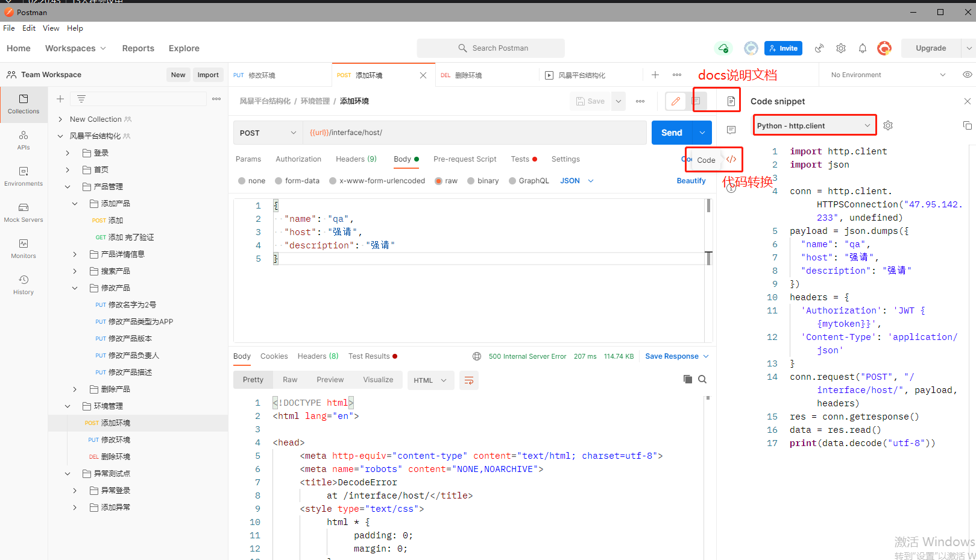The height and width of the screenshot is (560, 976).
Task: Click the Beautify link
Action: (691, 181)
